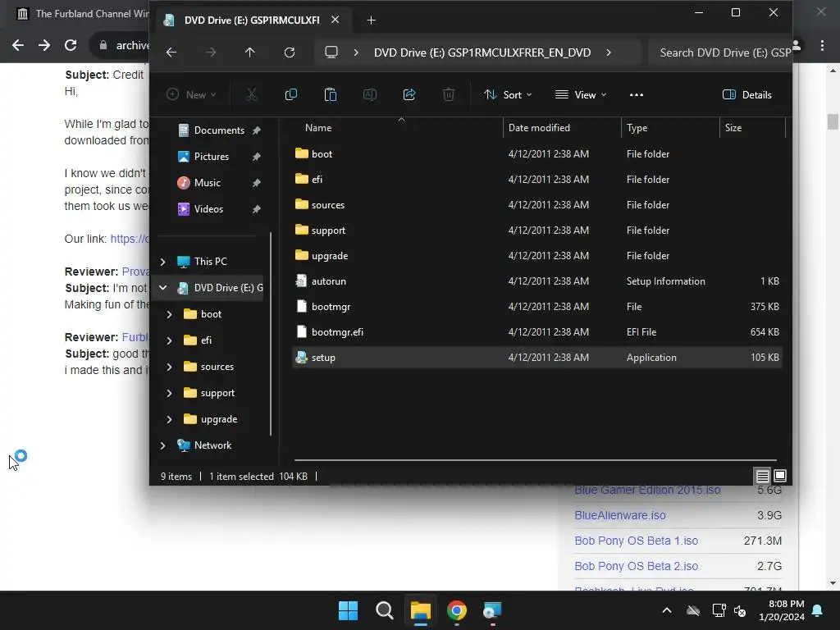Click the muted volume tray icon

740,610
